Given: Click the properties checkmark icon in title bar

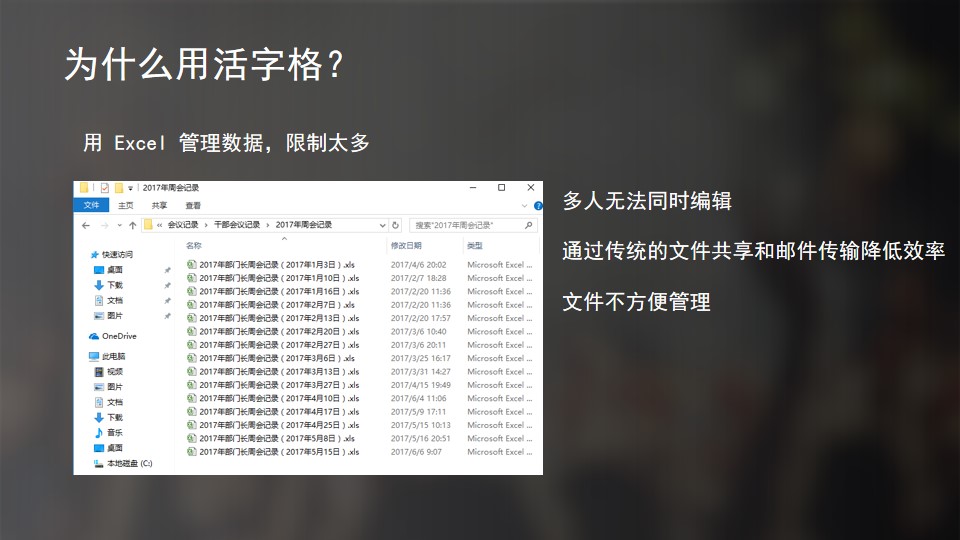Looking at the screenshot, I should point(104,188).
